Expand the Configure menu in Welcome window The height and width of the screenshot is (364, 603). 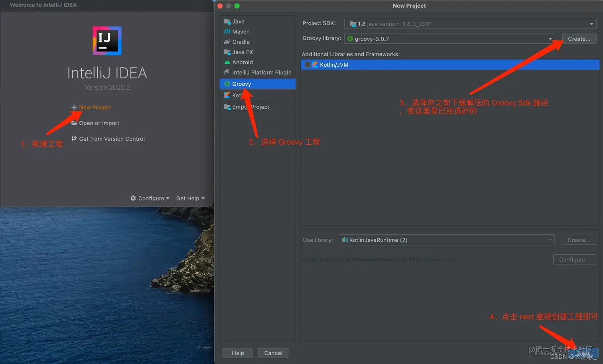pyautogui.click(x=150, y=198)
